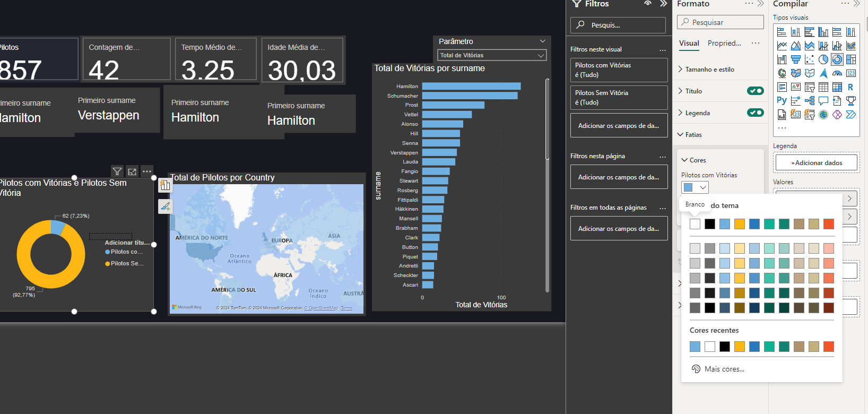Viewport: 868px width, 414px height.
Task: Add fields under Filtros nesta página
Action: [x=619, y=177]
